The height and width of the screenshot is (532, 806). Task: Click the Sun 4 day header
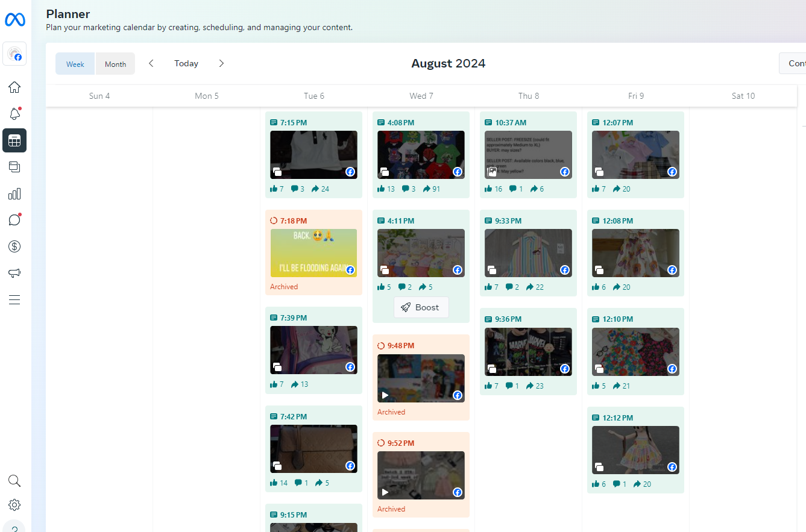click(99, 96)
